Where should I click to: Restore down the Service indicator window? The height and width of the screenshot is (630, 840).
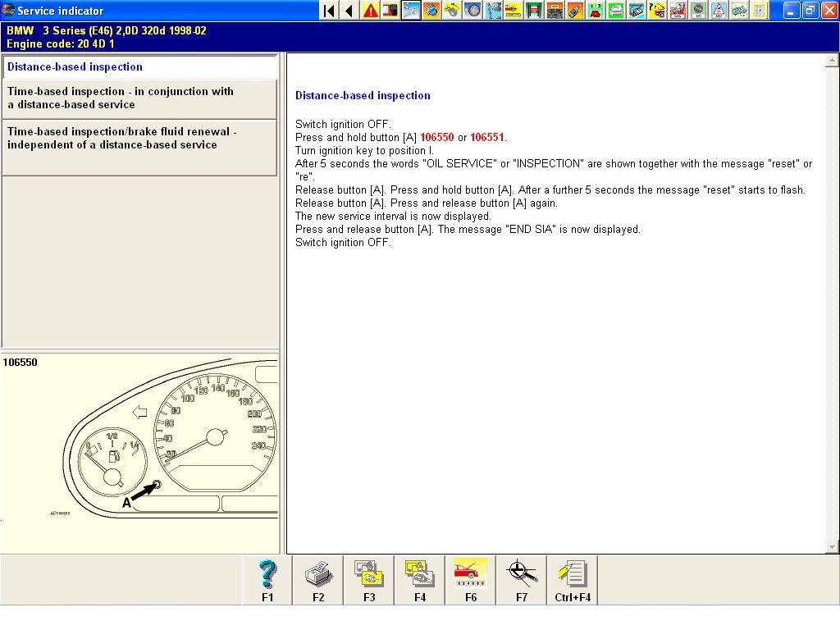(810, 10)
